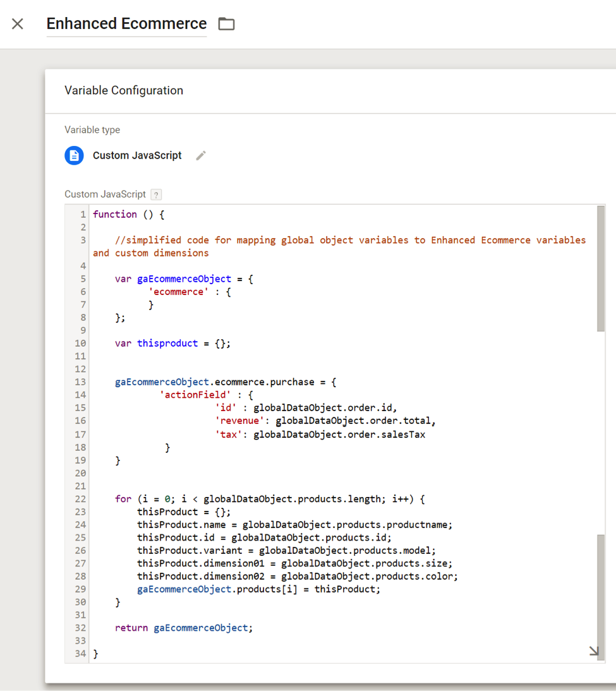Click gaEcommerceObject.products[i] assignment line
The image size is (616, 691).
(x=259, y=589)
